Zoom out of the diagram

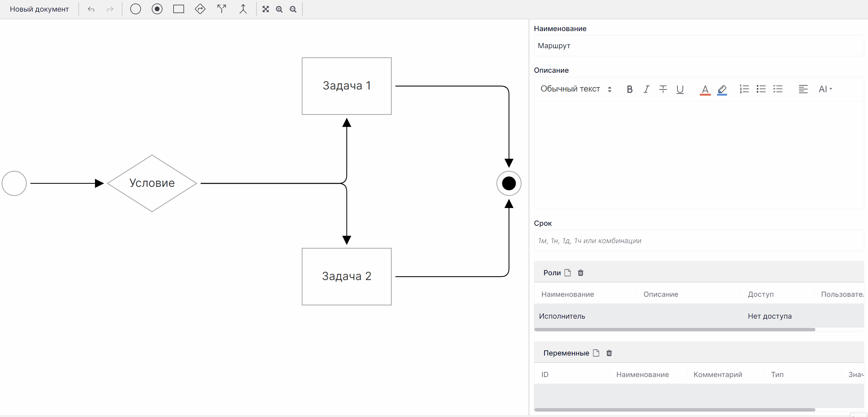pos(293,9)
